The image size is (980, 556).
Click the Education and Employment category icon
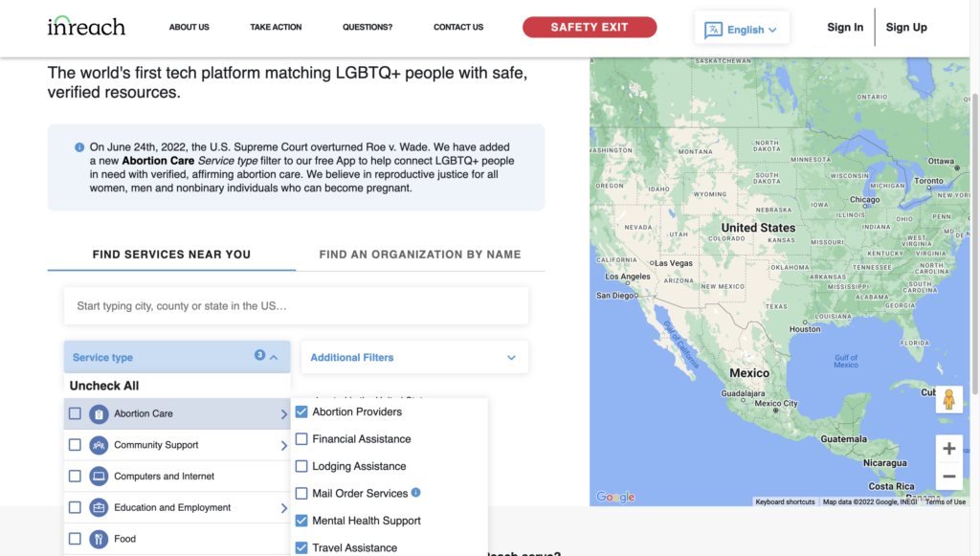(99, 508)
